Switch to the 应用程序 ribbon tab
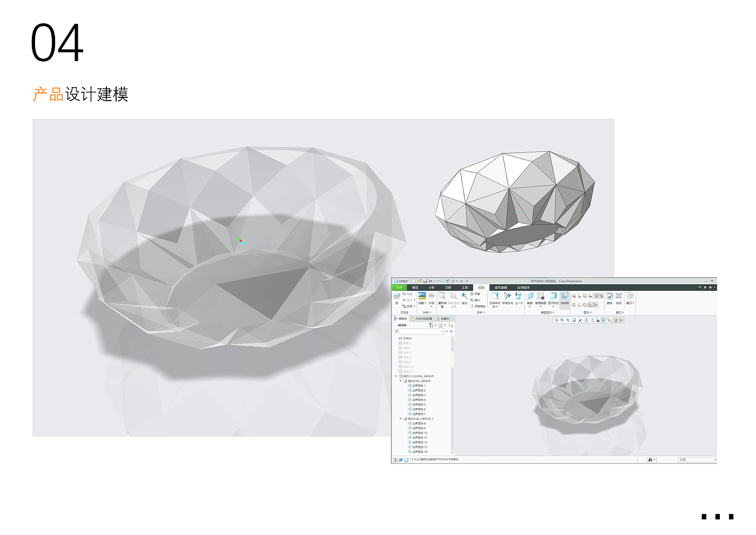 pyautogui.click(x=523, y=287)
